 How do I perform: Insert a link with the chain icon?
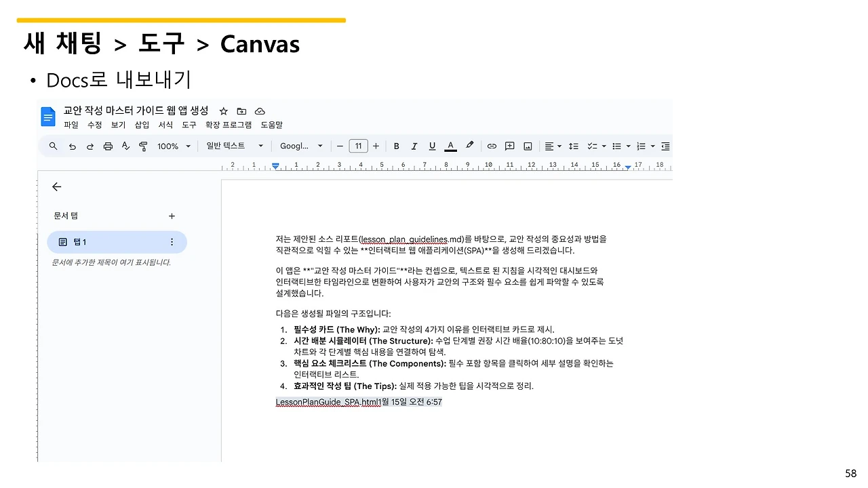coord(492,146)
